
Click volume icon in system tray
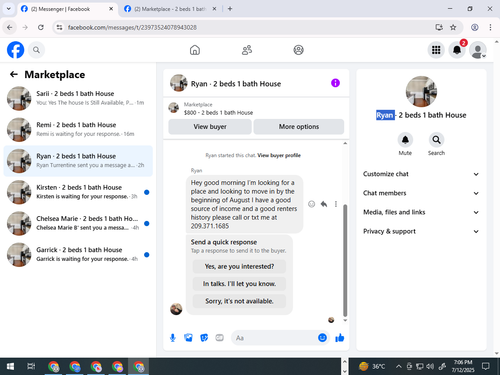pyautogui.click(x=430, y=367)
